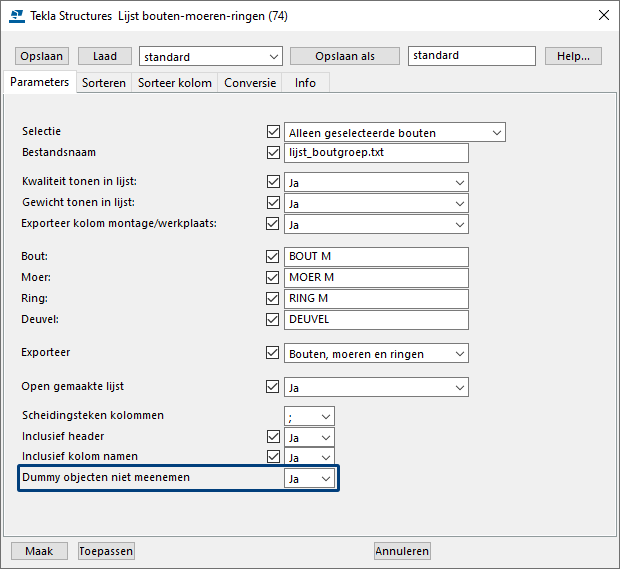Screen dimensions: 620x569
Task: Open the Bouten, moeren en ringen dropdown
Action: [x=376, y=353]
